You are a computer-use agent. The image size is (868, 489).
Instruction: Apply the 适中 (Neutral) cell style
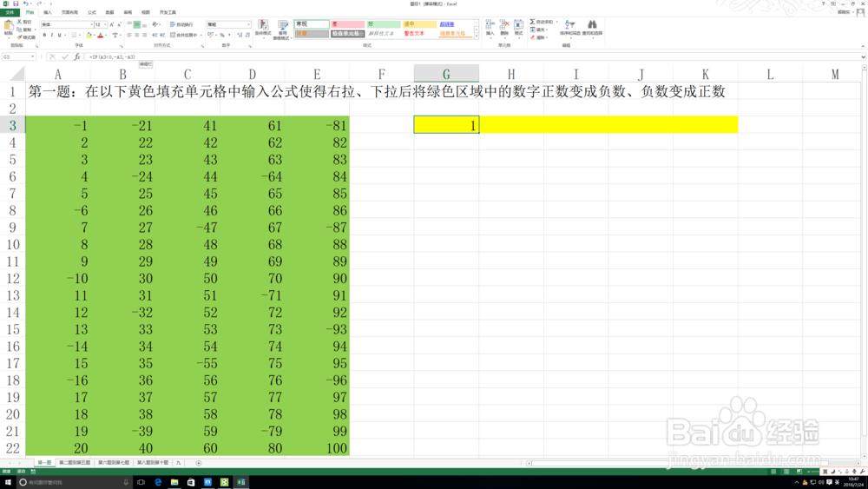419,24
